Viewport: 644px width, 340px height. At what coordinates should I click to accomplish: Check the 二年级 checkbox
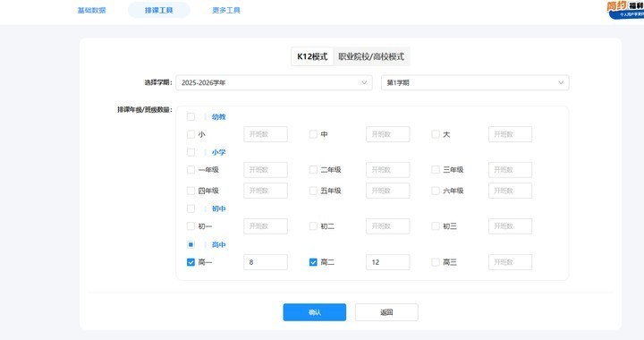(x=313, y=170)
